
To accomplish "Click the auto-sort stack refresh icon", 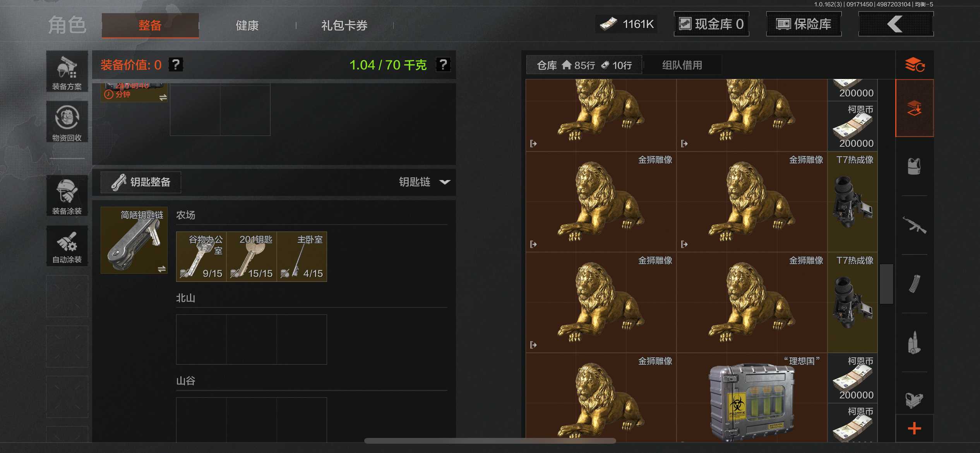I will (914, 65).
